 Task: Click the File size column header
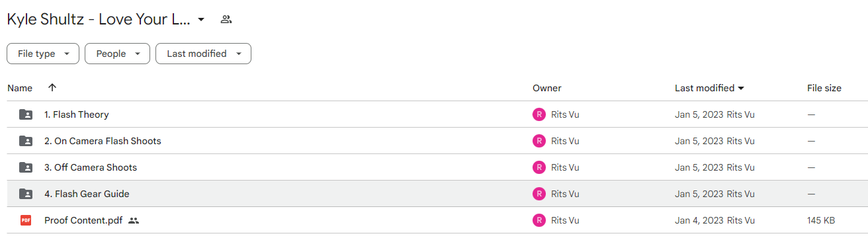[824, 88]
